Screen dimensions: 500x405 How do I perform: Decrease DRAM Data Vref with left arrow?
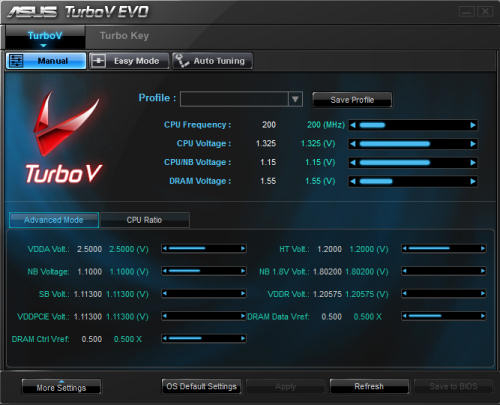point(405,316)
